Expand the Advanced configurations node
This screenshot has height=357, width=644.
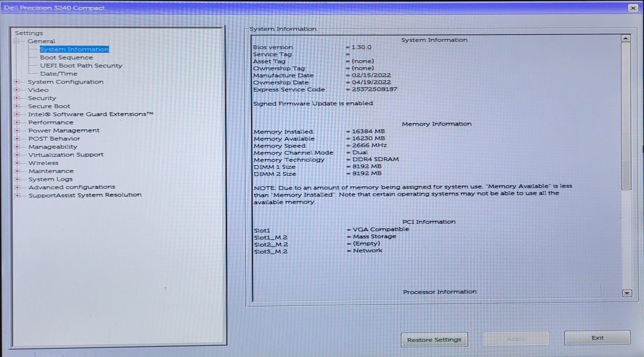17,187
